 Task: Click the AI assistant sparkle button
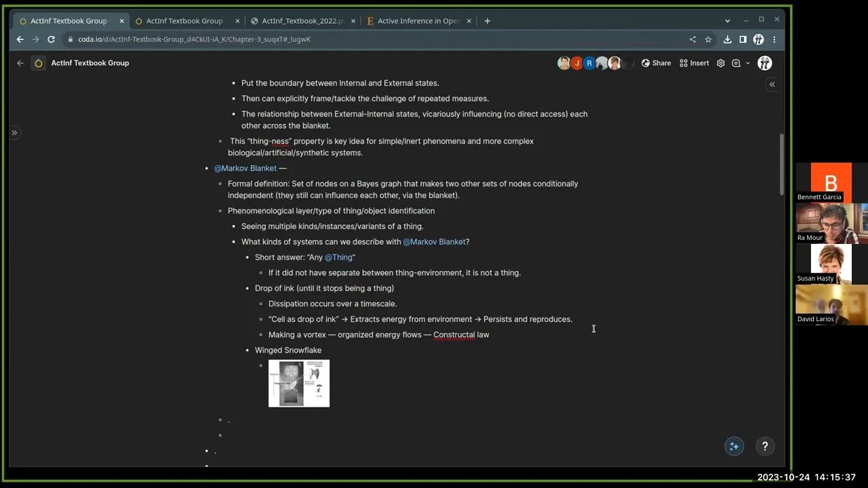click(x=734, y=446)
